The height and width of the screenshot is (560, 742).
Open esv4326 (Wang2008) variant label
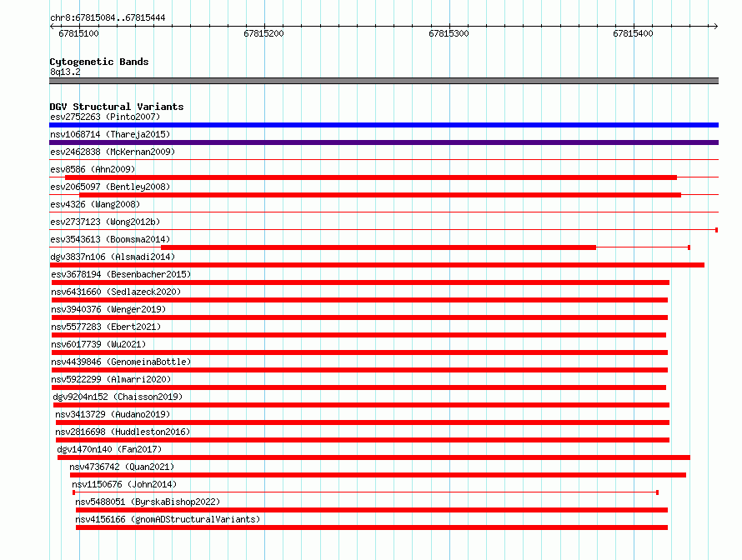pyautogui.click(x=95, y=204)
